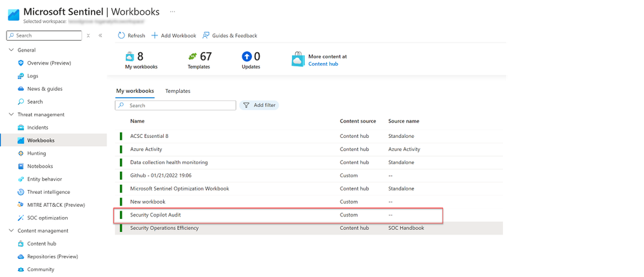
Task: Switch to the Templates tab
Action: (x=178, y=91)
